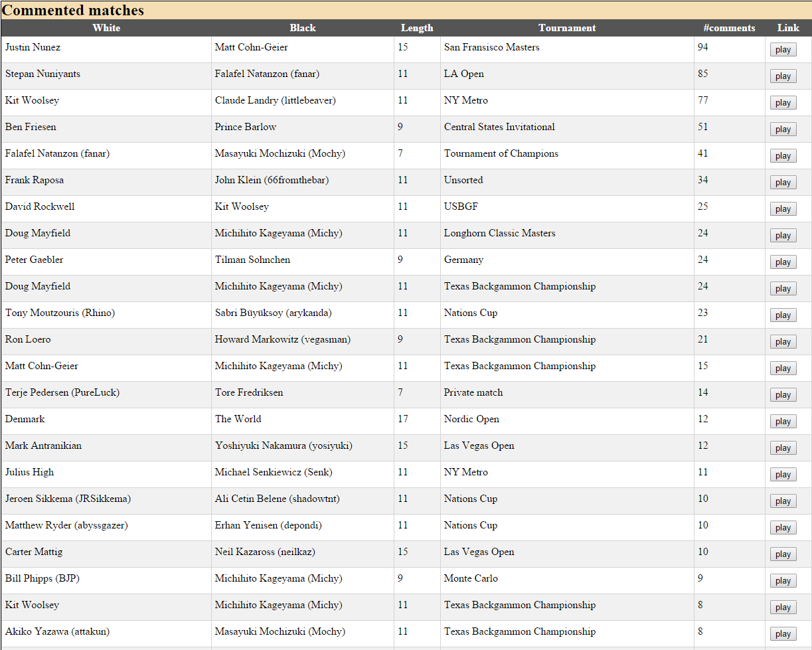Play the Tournament of Champions match
Viewport: 812px width, 650px height.
783,156
